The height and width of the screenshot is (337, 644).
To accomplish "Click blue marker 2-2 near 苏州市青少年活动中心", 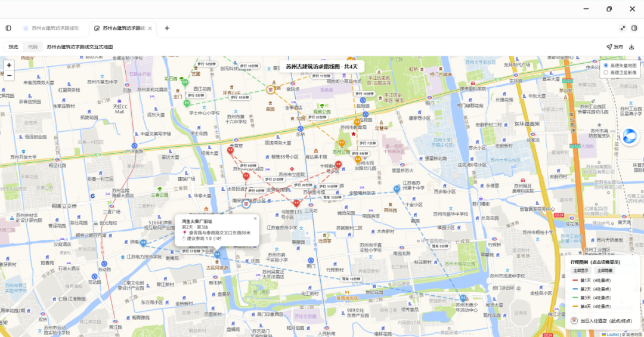I will pyautogui.click(x=463, y=298).
